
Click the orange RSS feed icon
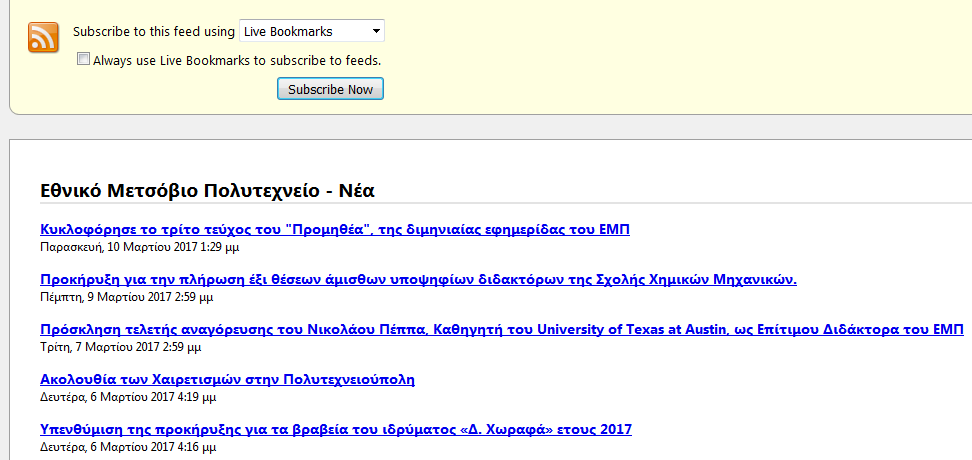tap(43, 37)
